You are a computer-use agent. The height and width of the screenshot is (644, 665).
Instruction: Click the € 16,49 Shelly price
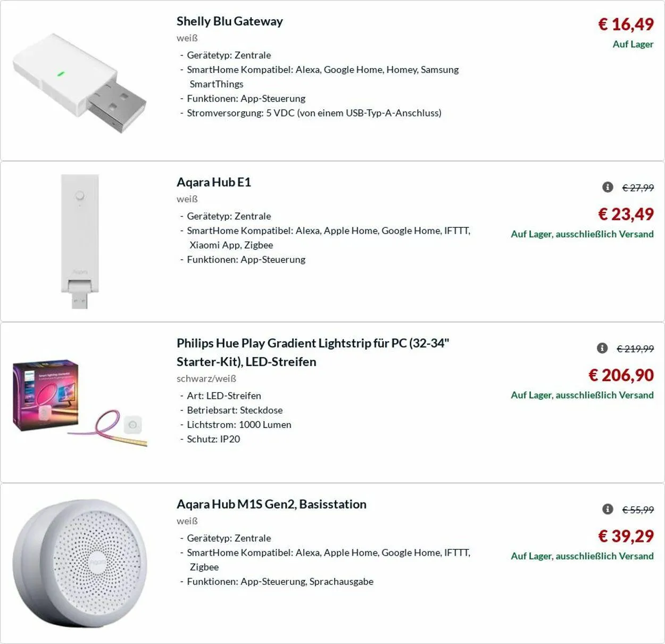pyautogui.click(x=626, y=24)
